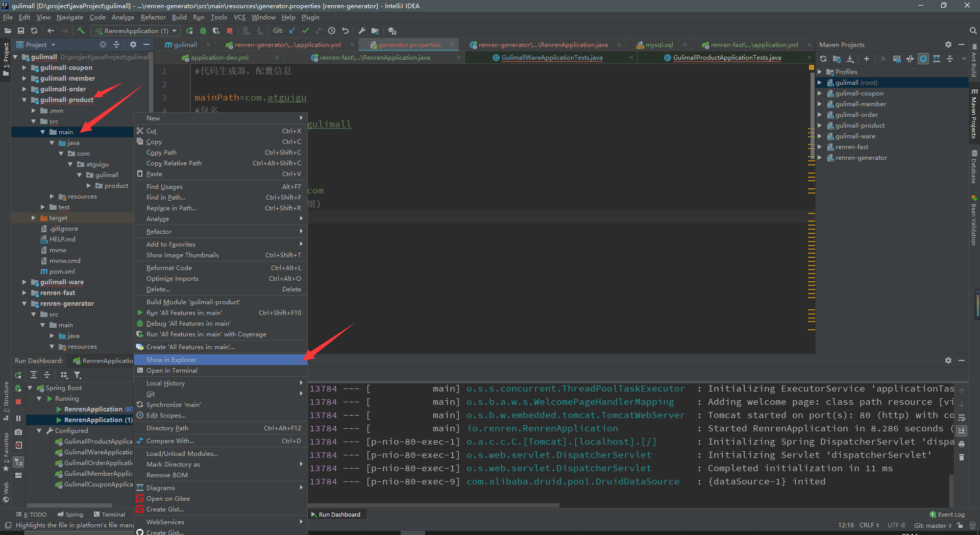Toggle Maven Offline Mode icon

[910, 59]
